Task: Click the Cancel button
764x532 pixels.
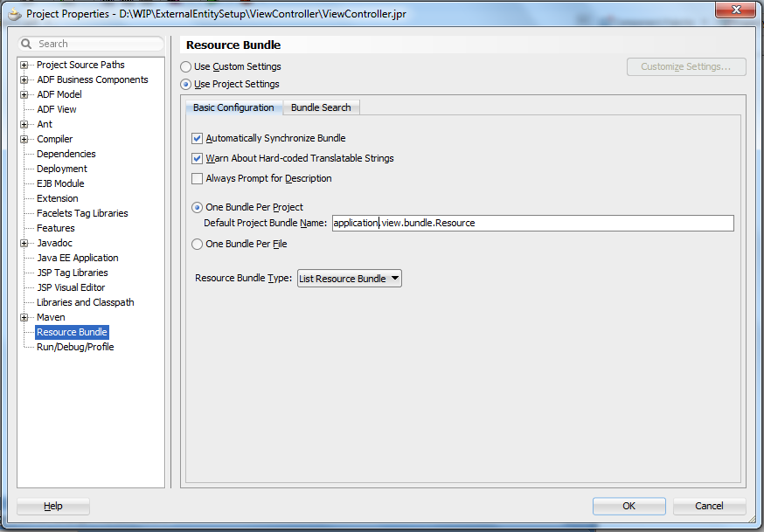Action: pos(710,506)
